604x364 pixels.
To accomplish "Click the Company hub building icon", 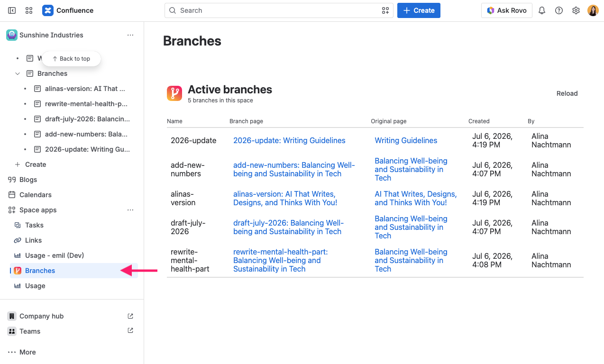I will coord(12,316).
